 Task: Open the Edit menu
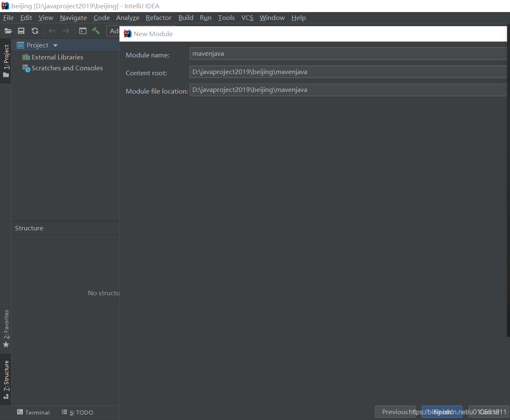[x=26, y=17]
